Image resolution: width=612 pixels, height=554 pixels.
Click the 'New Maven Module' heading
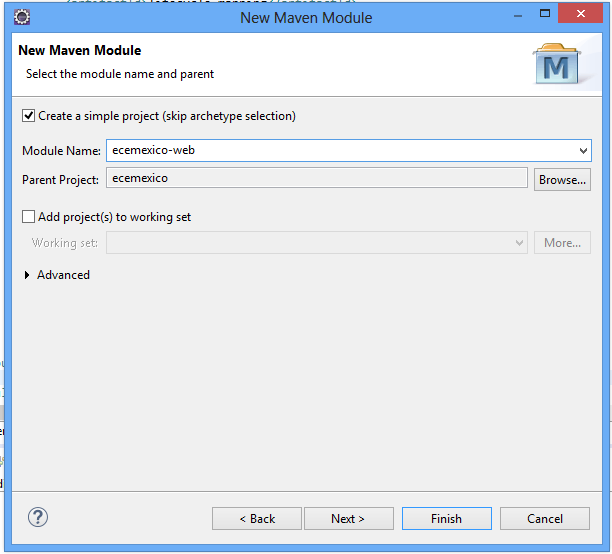point(80,50)
